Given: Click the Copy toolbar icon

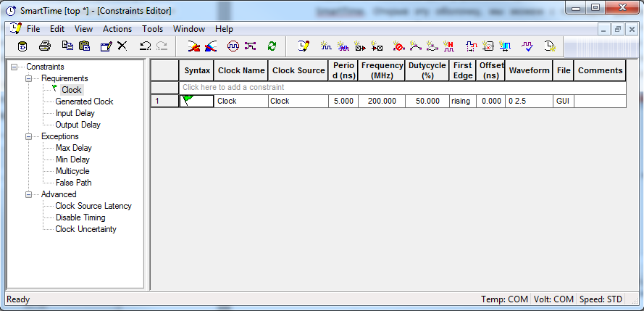Looking at the screenshot, I should (x=67, y=46).
